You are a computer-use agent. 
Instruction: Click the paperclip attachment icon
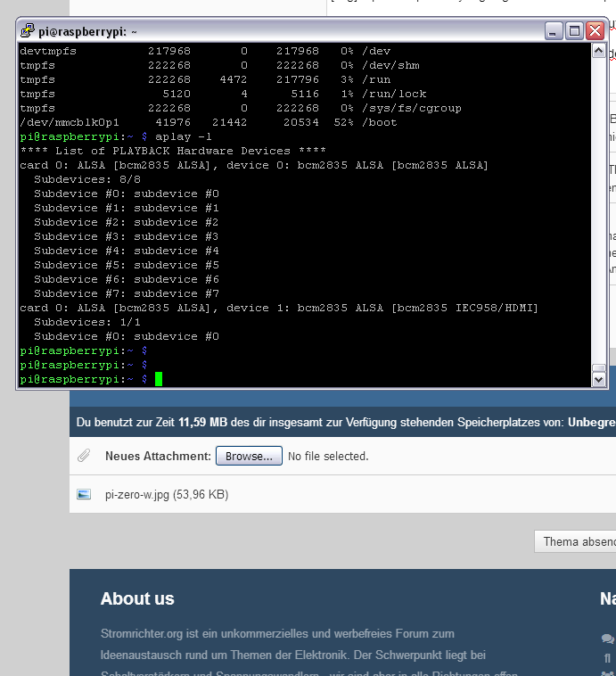(84, 456)
